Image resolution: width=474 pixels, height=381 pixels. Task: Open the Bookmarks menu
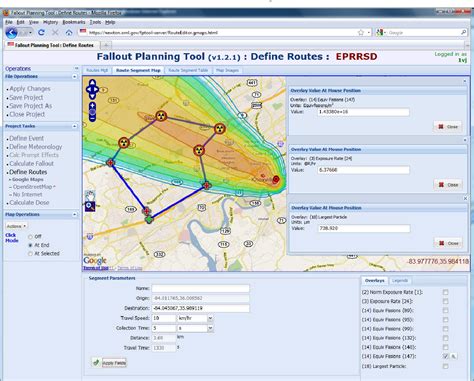click(x=74, y=22)
